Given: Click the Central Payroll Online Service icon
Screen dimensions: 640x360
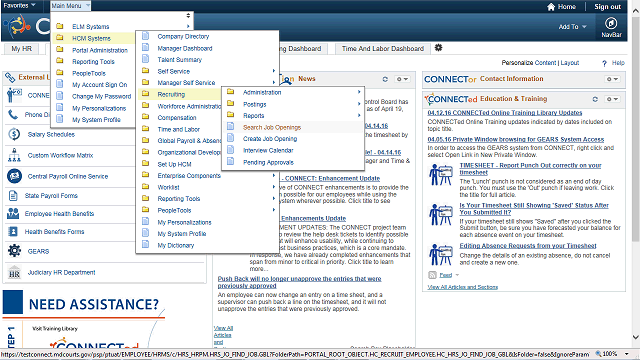Looking at the screenshot, I should [14, 176].
